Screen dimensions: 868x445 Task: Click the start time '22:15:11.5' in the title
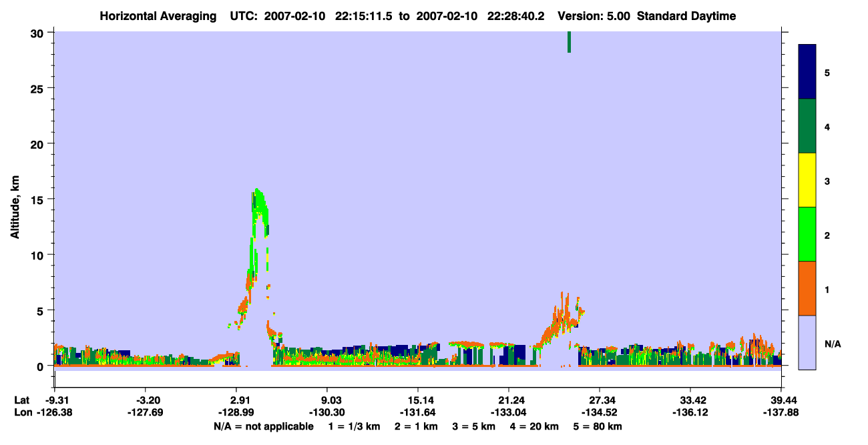tap(365, 16)
